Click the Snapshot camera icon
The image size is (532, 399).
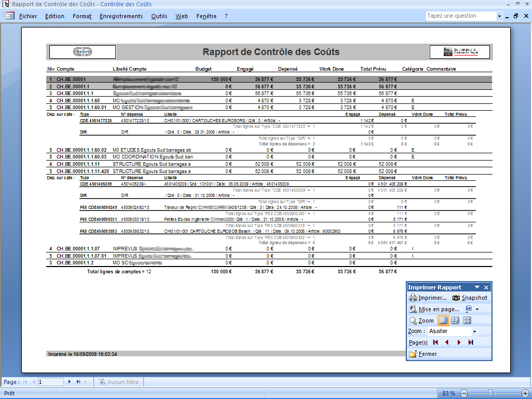pyautogui.click(x=456, y=298)
